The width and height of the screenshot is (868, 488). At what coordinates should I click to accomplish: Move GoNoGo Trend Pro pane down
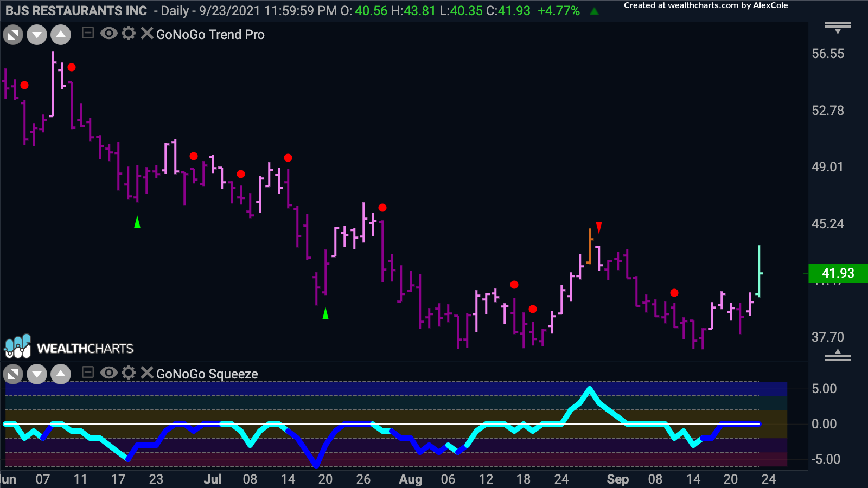pyautogui.click(x=37, y=36)
